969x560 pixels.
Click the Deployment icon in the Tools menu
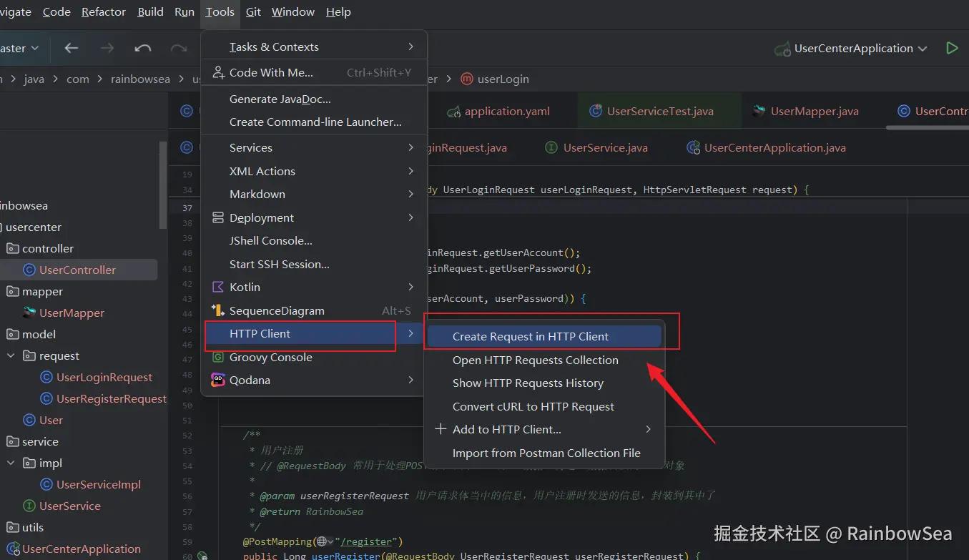(x=217, y=217)
